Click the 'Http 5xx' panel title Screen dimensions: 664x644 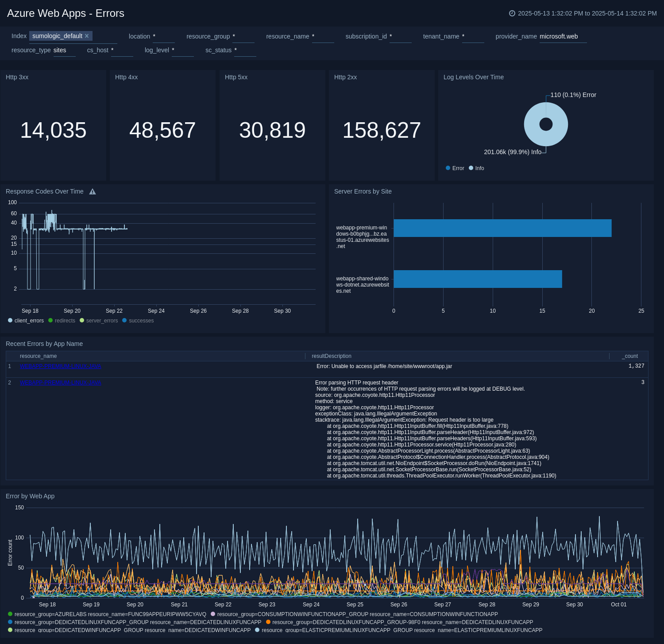point(236,77)
